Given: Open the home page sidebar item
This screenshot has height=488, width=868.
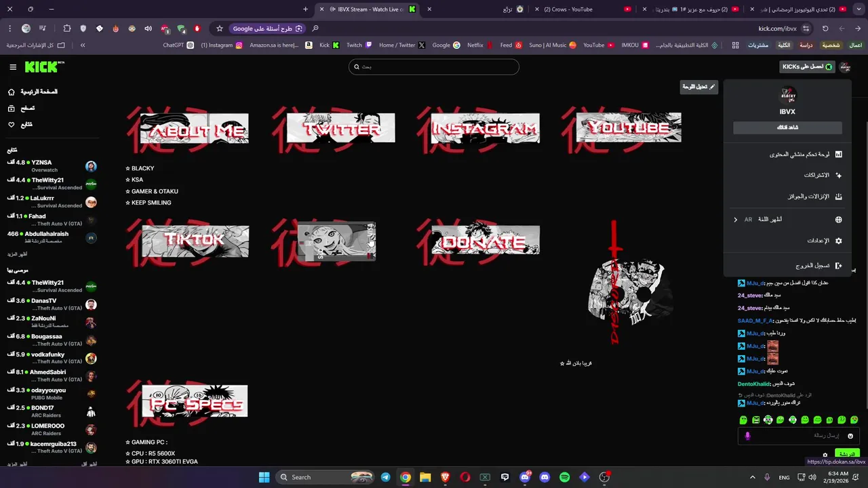Looking at the screenshot, I should point(33,91).
